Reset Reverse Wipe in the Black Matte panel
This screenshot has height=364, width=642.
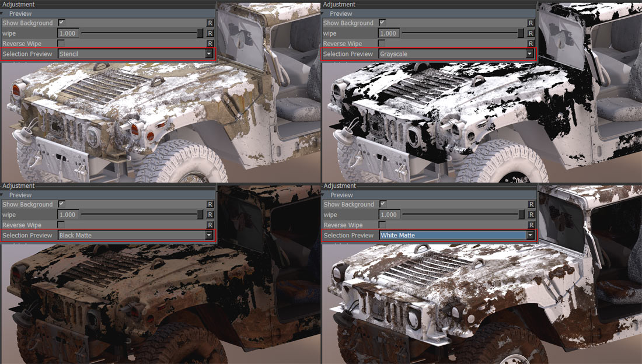point(210,225)
